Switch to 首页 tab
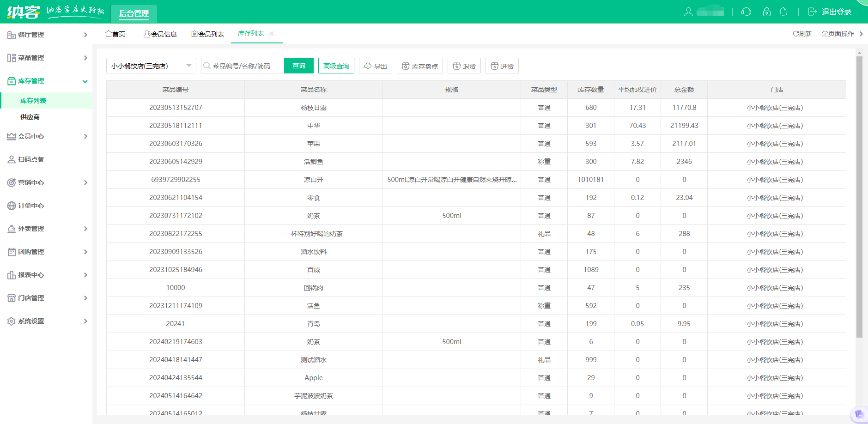The image size is (868, 424). coord(115,34)
